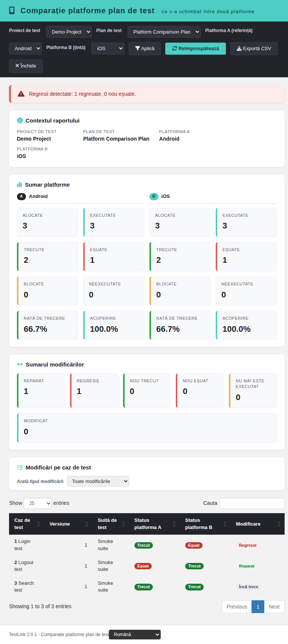The width and height of the screenshot is (288, 644).
Task: Click 'Showing 1 to 3 of 3 entries' text
Action: point(40,606)
